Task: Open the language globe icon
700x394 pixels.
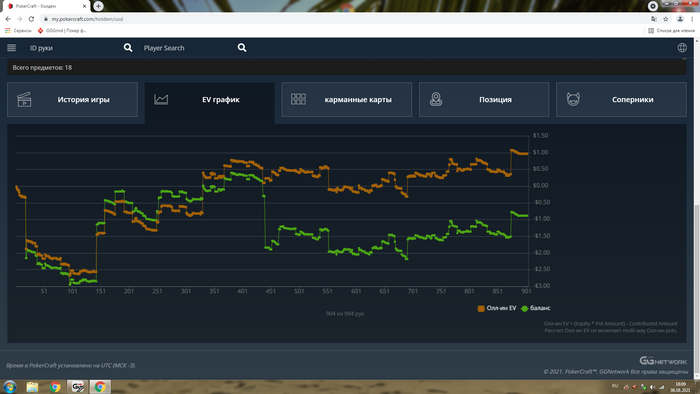Action: pos(682,48)
